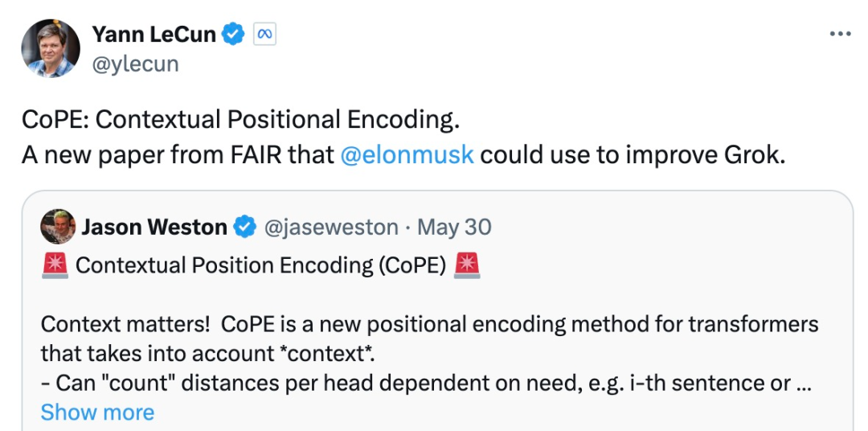
Task: Click the left red siren emoji
Action: 55,265
